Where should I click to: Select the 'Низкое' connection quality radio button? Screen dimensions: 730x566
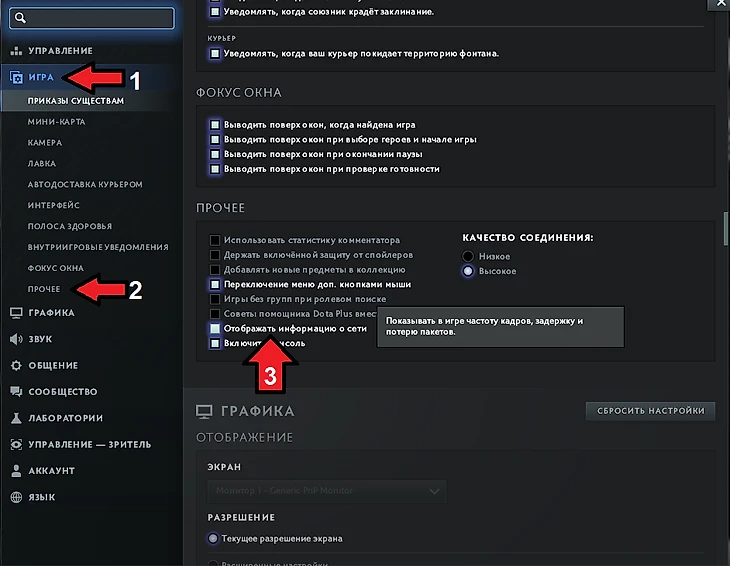pos(468,257)
